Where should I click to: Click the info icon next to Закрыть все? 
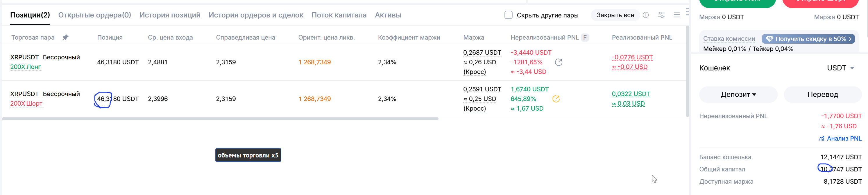(x=646, y=15)
